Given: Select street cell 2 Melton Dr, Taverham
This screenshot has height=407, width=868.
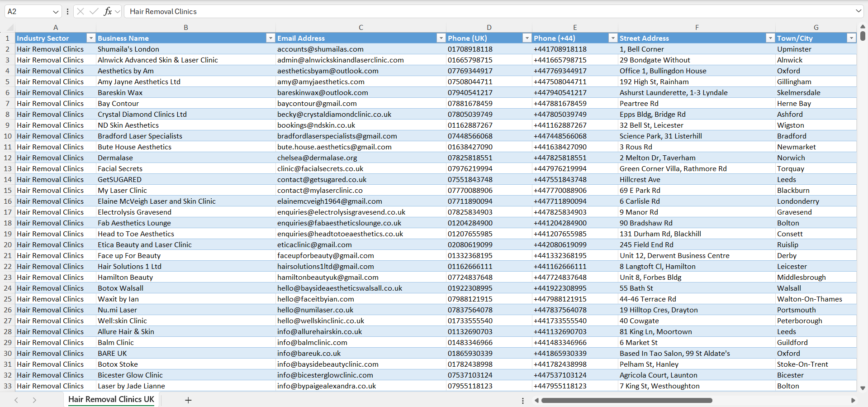Looking at the screenshot, I should pyautogui.click(x=697, y=158).
